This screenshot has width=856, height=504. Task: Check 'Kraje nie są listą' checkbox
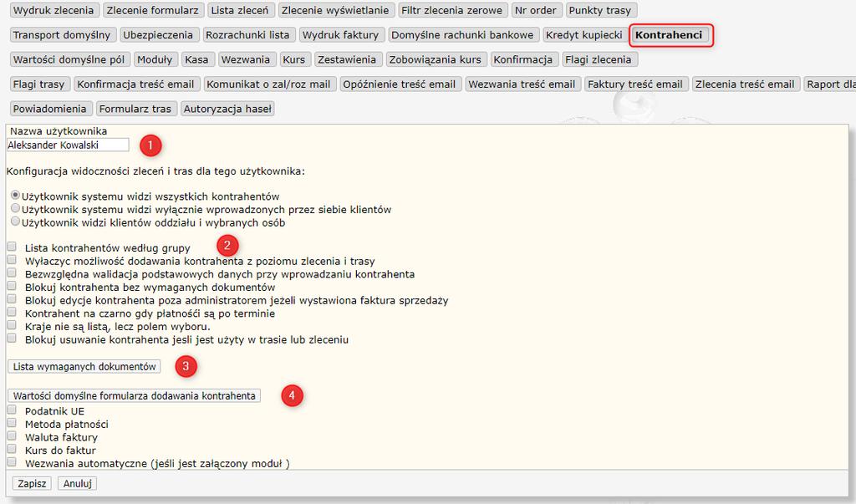(12, 325)
